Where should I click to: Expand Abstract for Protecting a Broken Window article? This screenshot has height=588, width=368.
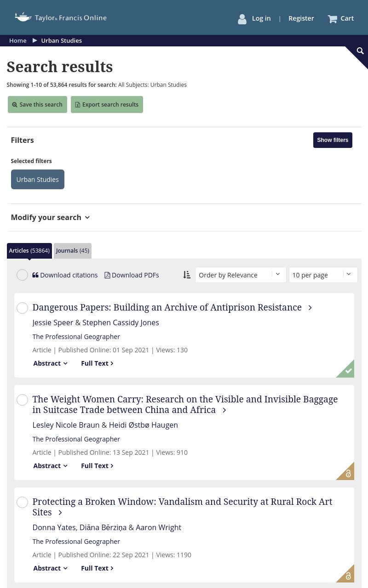point(50,568)
